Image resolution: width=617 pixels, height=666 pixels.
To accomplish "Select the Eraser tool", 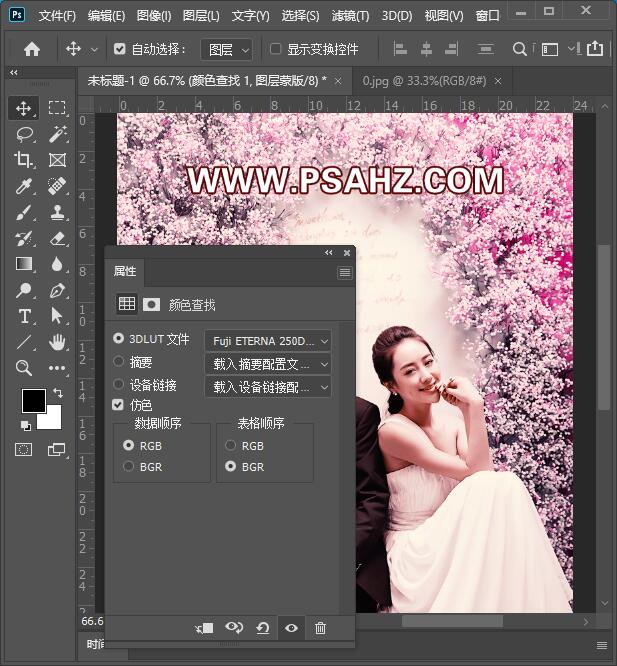I will tap(57, 238).
